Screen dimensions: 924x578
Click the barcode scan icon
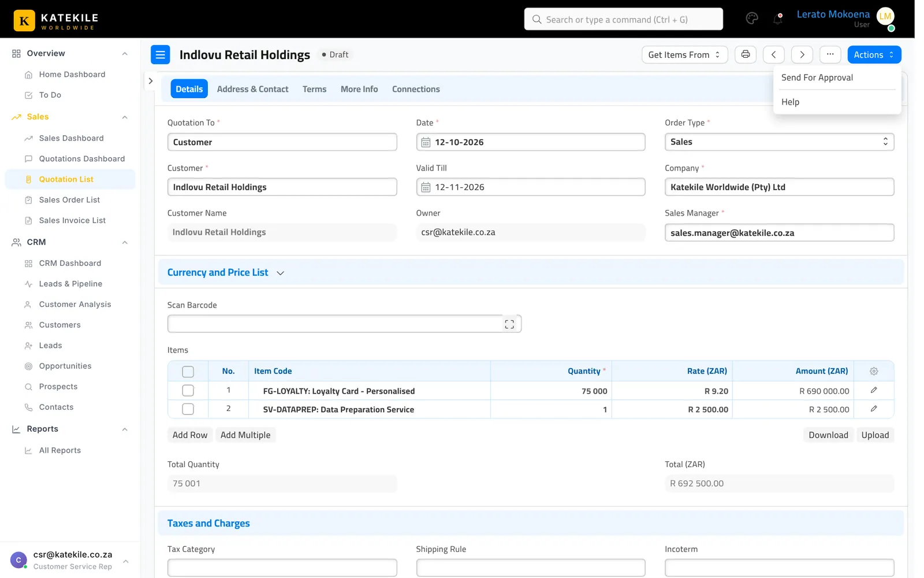(x=509, y=324)
